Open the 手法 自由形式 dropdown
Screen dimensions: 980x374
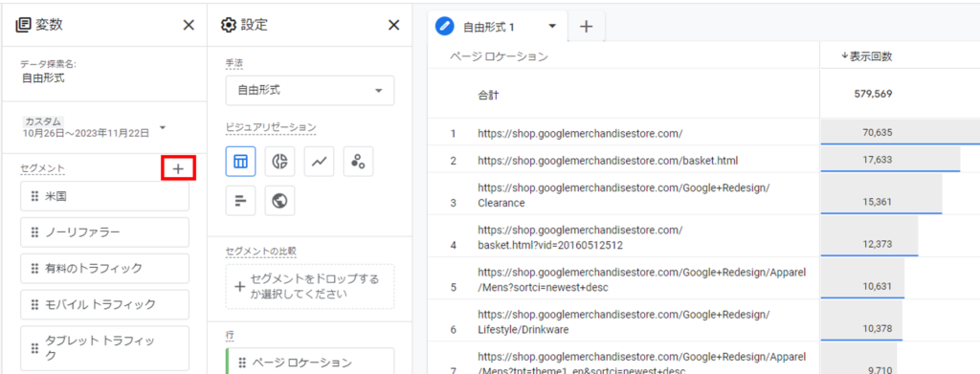coord(310,91)
